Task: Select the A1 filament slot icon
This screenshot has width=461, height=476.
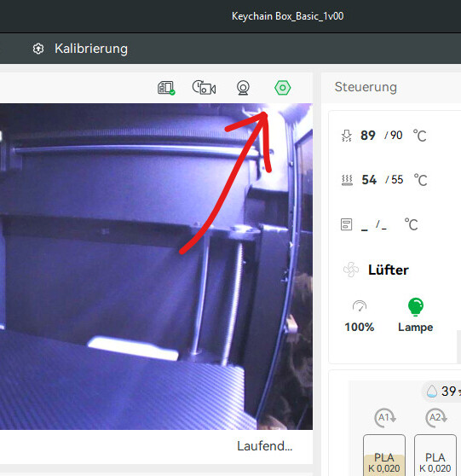Action: 385,418
